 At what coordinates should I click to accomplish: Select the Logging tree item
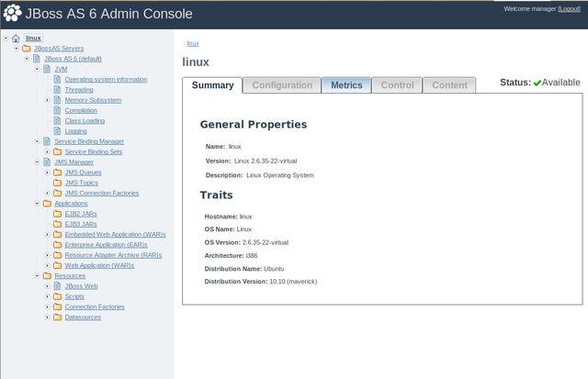pyautogui.click(x=75, y=131)
